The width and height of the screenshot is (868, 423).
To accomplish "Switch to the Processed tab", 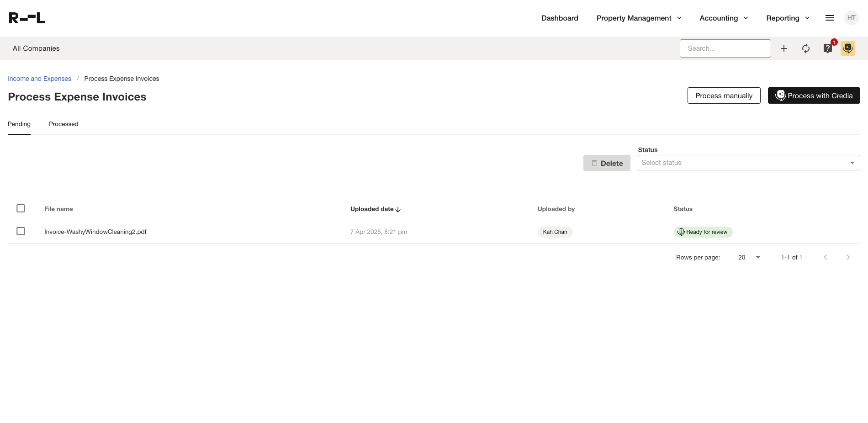I will coord(64,124).
